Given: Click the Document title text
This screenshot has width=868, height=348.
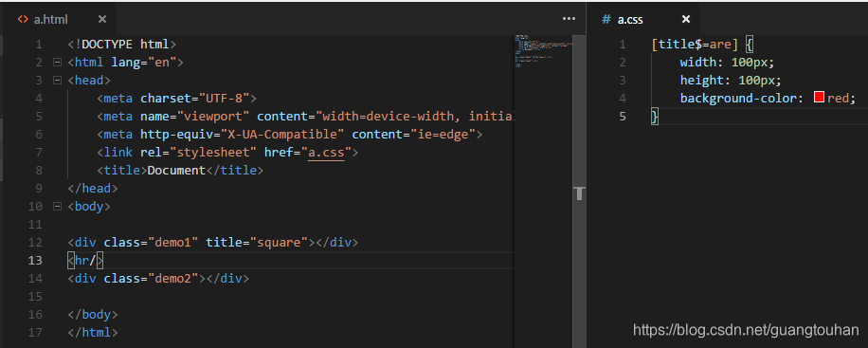Looking at the screenshot, I should (x=176, y=171).
